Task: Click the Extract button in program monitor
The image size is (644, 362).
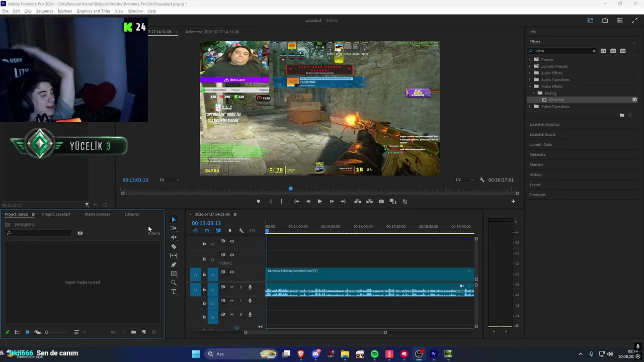Action: pyautogui.click(x=369, y=201)
